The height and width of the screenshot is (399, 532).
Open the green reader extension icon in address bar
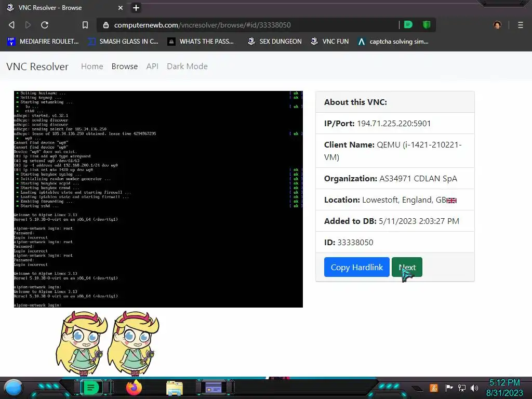coord(408,25)
